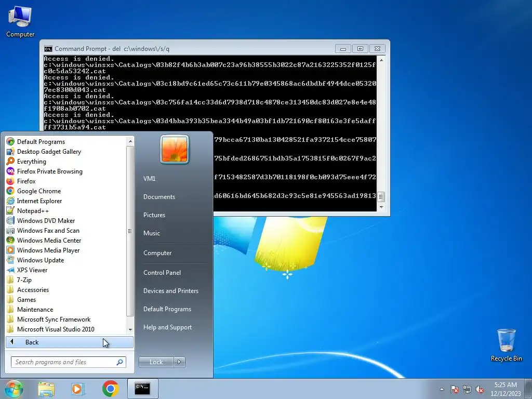Open Action Center flag icon

click(454, 389)
